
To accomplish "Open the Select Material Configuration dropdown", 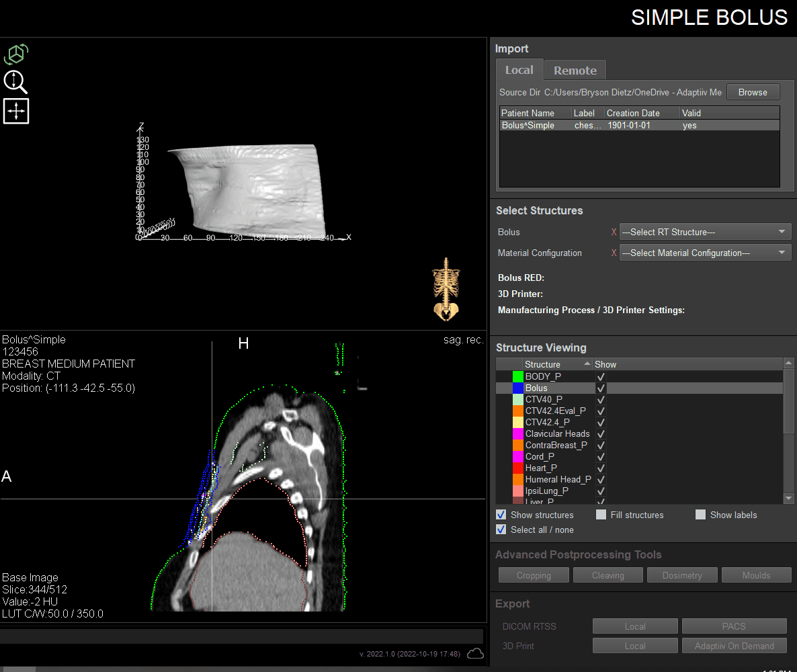I will pyautogui.click(x=705, y=253).
